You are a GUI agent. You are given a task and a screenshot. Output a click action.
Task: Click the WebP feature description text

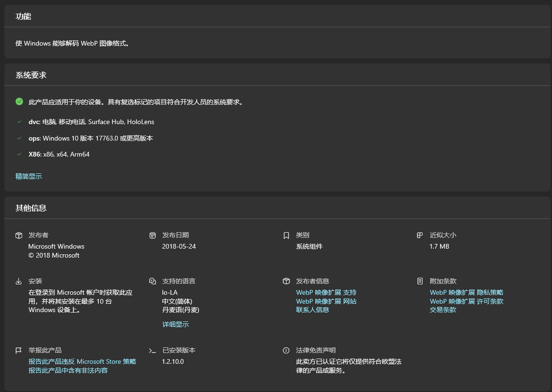(72, 43)
